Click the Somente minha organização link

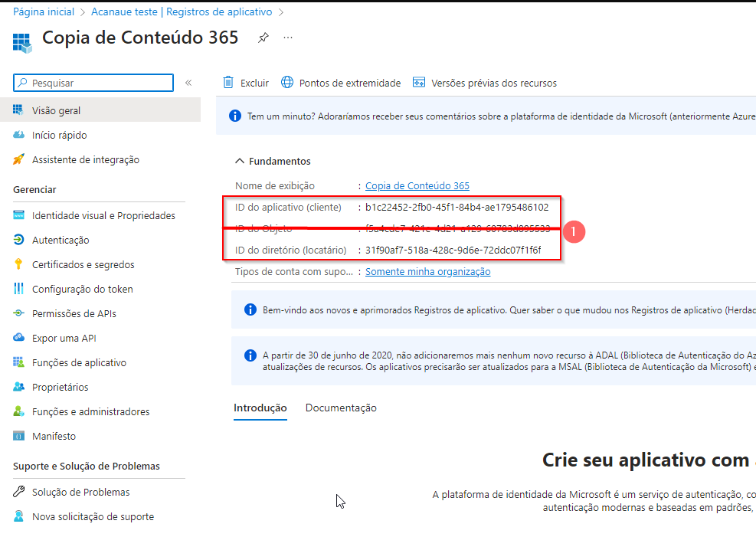427,271
